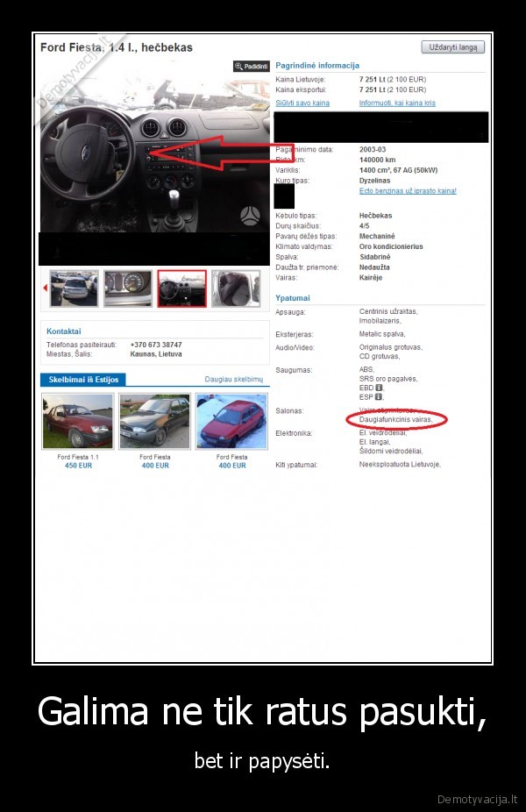Click the Uždaryti langą button
The height and width of the screenshot is (812, 526).
[x=453, y=47]
